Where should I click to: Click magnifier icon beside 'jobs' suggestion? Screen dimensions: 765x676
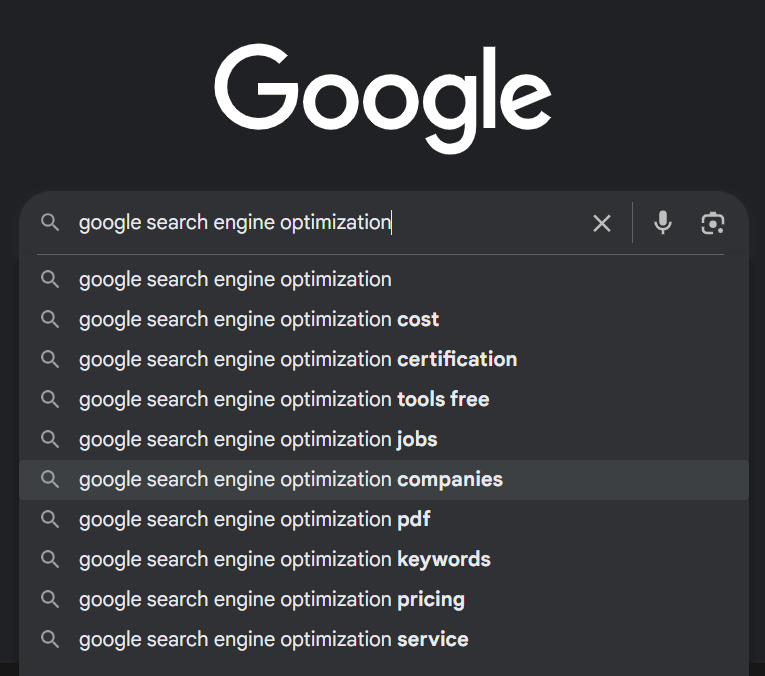pyautogui.click(x=50, y=439)
